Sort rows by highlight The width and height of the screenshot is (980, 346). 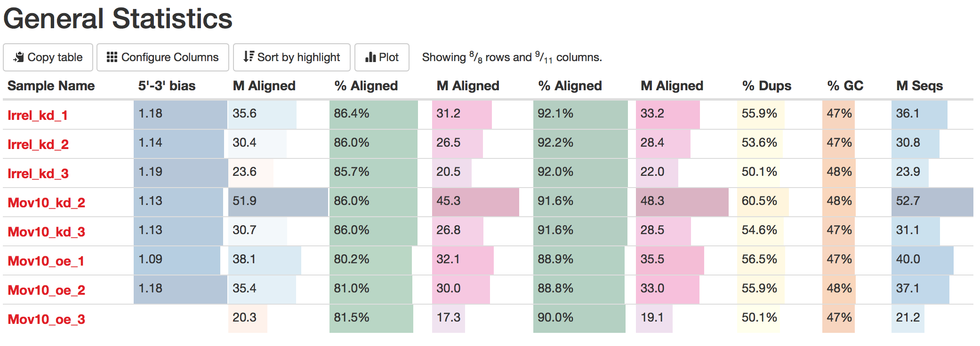tap(292, 57)
